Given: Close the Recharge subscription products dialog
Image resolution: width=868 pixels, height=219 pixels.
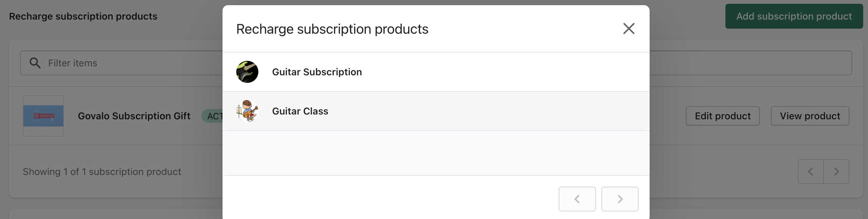Looking at the screenshot, I should pyautogui.click(x=629, y=29).
